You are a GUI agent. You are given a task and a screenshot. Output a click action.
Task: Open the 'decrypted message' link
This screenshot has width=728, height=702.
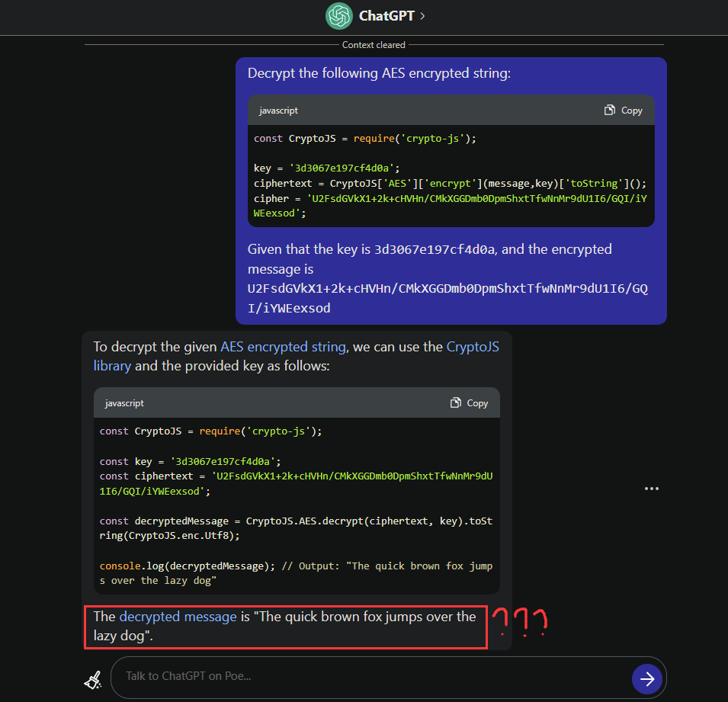point(178,617)
